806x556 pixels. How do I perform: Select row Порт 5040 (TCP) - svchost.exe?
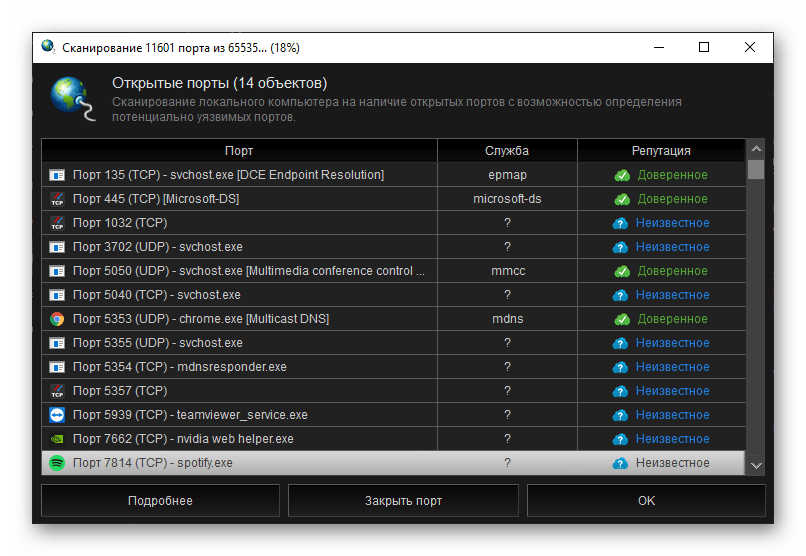pos(394,295)
